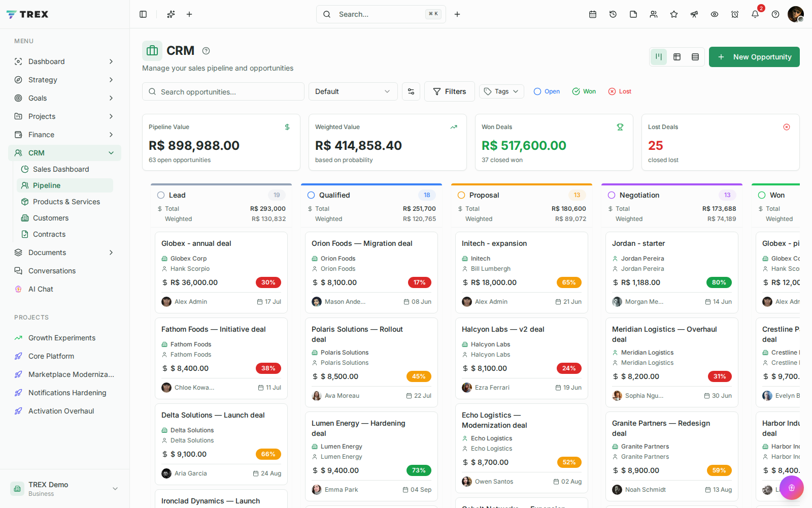
Task: Expand the Dashboard menu chevron
Action: point(111,61)
